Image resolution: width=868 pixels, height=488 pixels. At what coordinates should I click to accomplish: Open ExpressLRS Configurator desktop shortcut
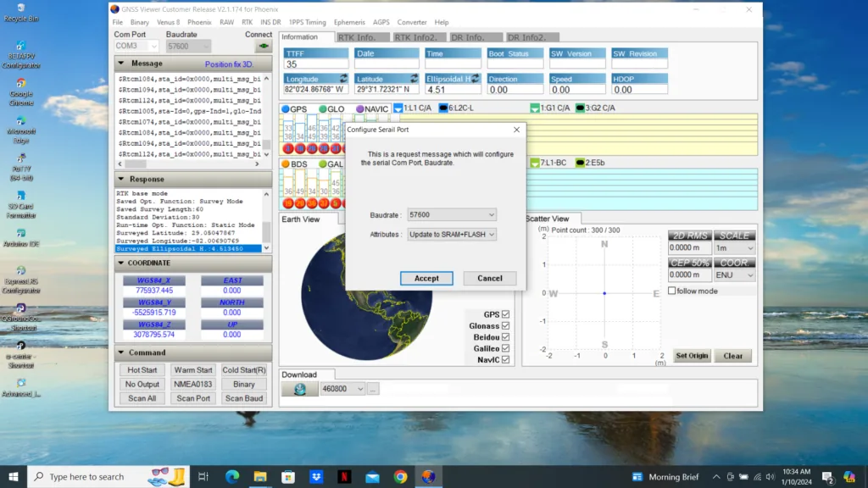pyautogui.click(x=21, y=280)
